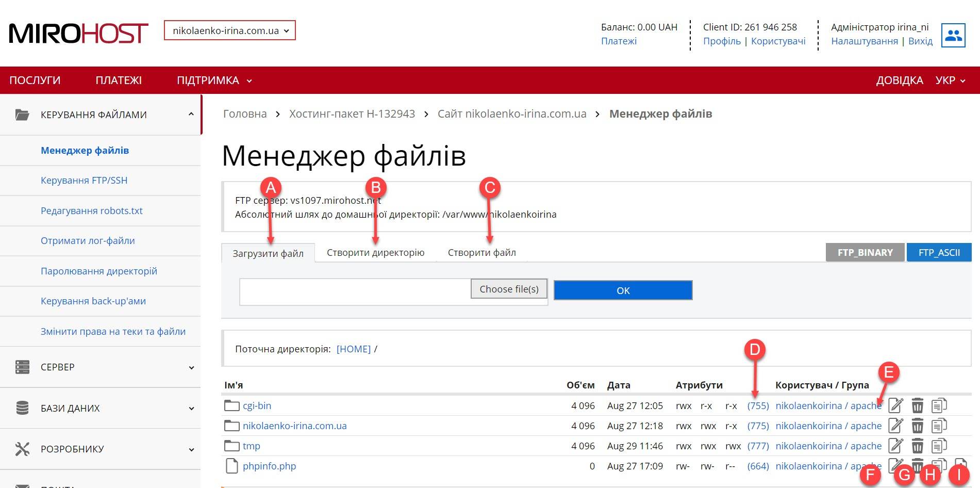This screenshot has height=488, width=980.
Task: Open the Послуги menu item
Action: click(35, 80)
